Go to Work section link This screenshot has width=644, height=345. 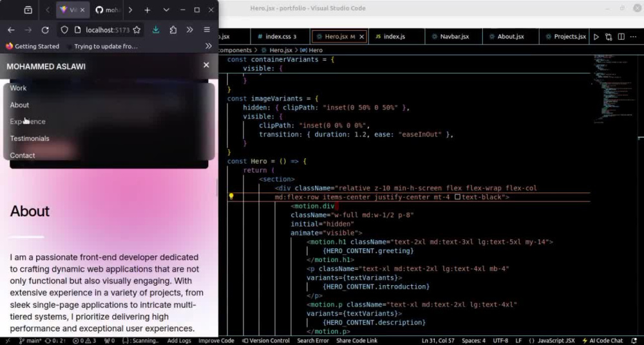pyautogui.click(x=18, y=88)
